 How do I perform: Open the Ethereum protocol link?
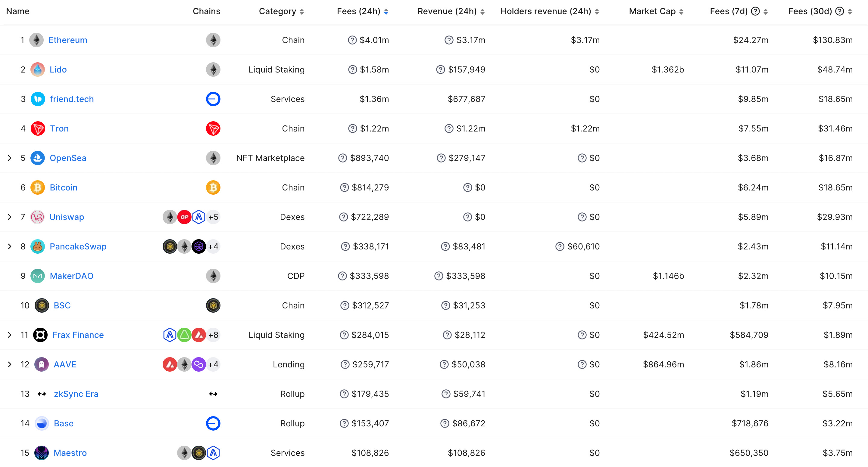pos(68,40)
